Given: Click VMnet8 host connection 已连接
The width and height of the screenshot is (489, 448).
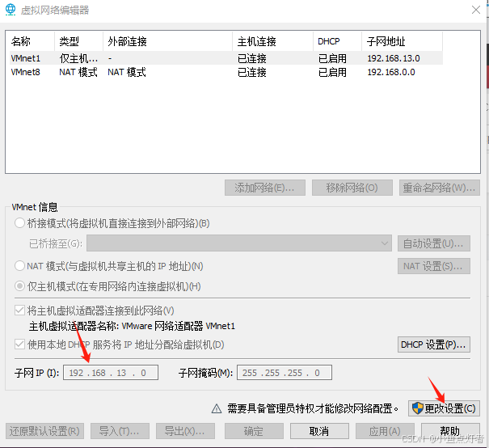Looking at the screenshot, I should (x=252, y=72).
